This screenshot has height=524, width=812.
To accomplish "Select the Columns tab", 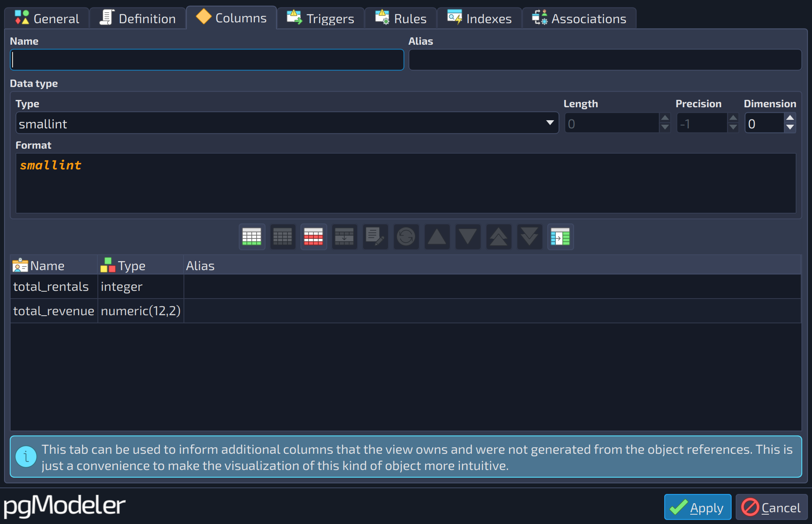I will (231, 18).
